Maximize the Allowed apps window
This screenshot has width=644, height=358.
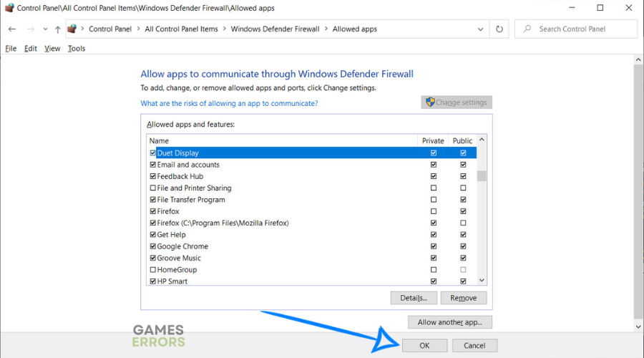tap(600, 8)
